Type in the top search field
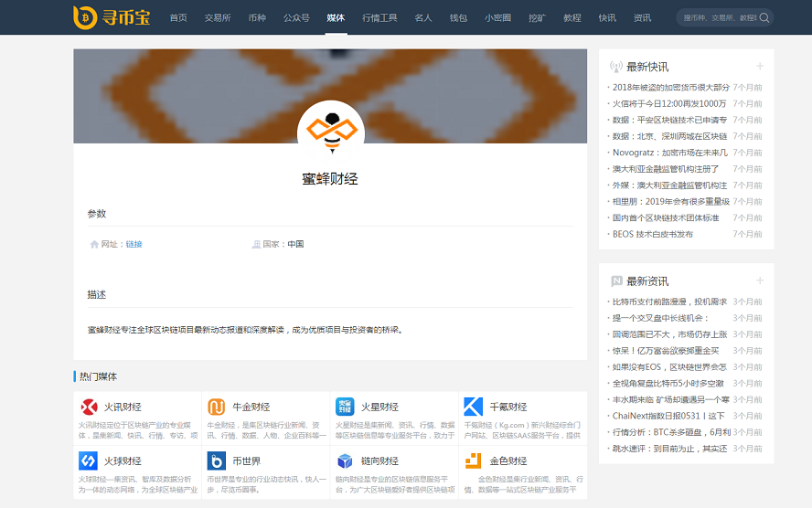This screenshot has width=812, height=508. 718,17
